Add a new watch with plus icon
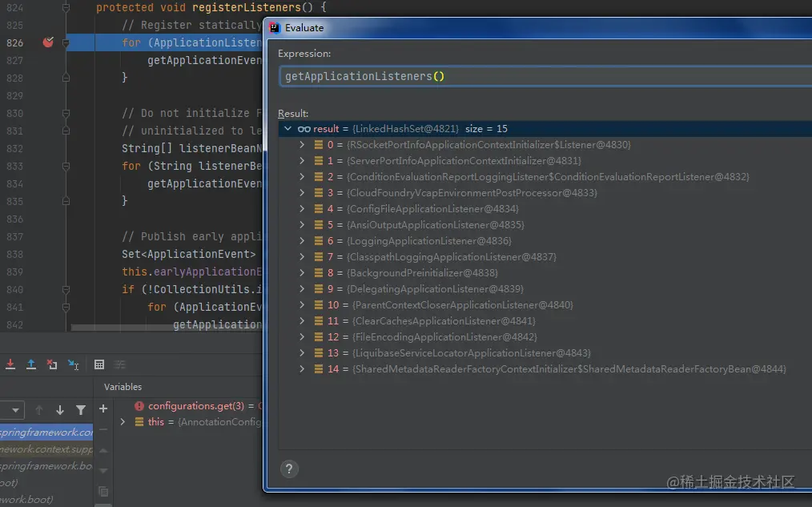812x507 pixels. point(103,408)
